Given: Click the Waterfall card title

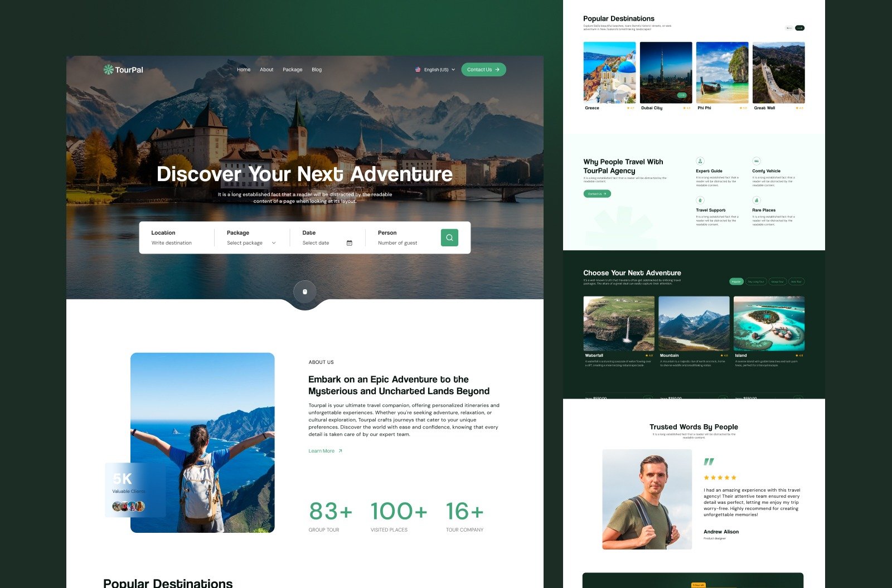Looking at the screenshot, I should [594, 355].
